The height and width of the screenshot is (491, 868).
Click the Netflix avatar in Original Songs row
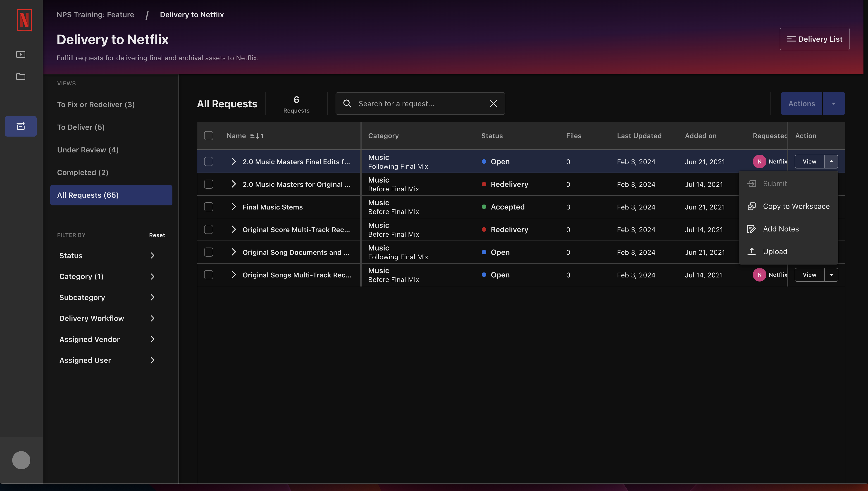(759, 275)
